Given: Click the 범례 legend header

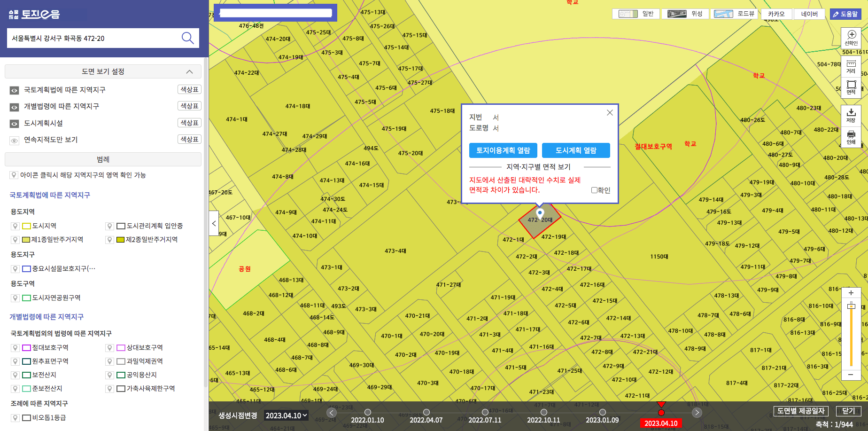Looking at the screenshot, I should click(103, 159).
